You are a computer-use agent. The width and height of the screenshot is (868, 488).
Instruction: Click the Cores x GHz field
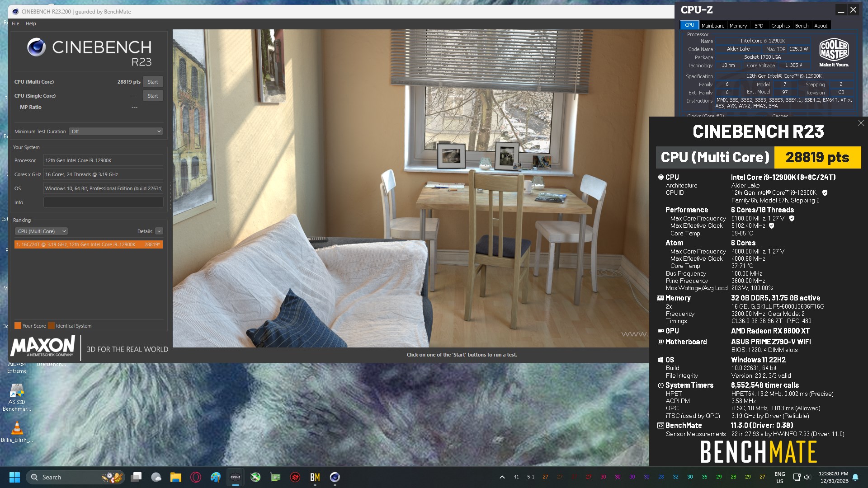[103, 174]
